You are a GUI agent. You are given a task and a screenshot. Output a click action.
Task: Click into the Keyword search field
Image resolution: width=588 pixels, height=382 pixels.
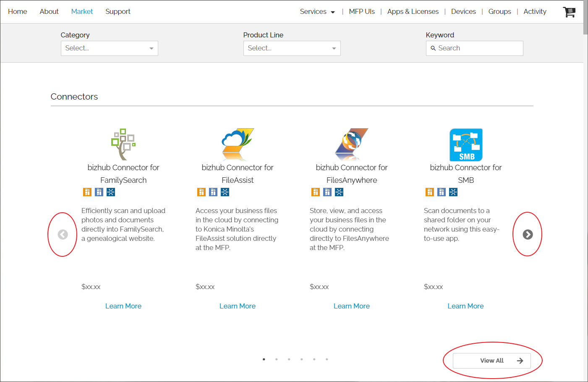click(x=475, y=48)
